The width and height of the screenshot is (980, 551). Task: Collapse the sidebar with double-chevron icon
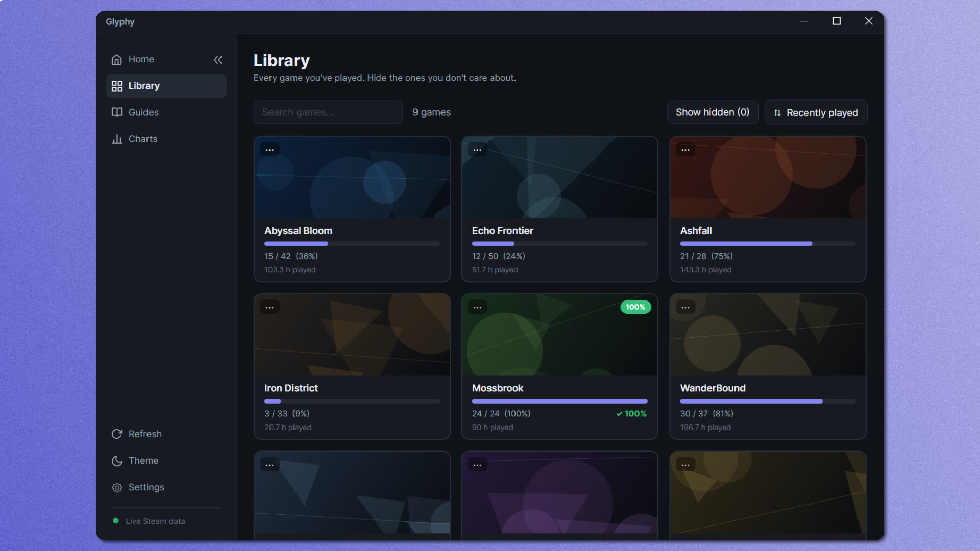tap(218, 60)
